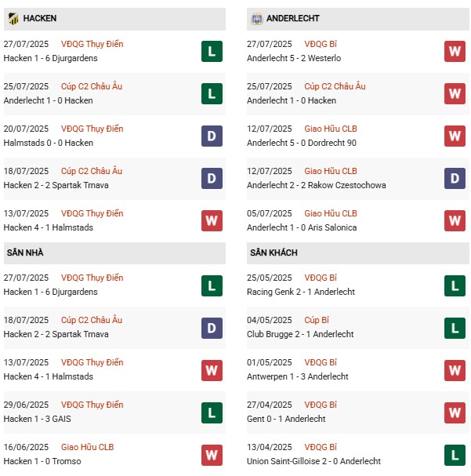Click the W badge for Hacken 1 - 0 Tromso
Screen dimensions: 471x476
pyautogui.click(x=212, y=455)
